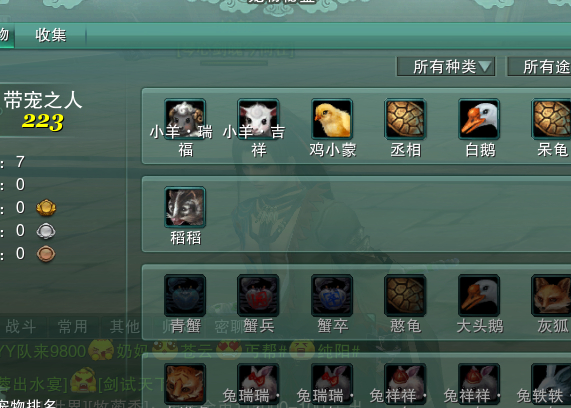Screen dimensions: 571x408
Task: Open the 战斗 chat channel tab
Action: coord(21,327)
